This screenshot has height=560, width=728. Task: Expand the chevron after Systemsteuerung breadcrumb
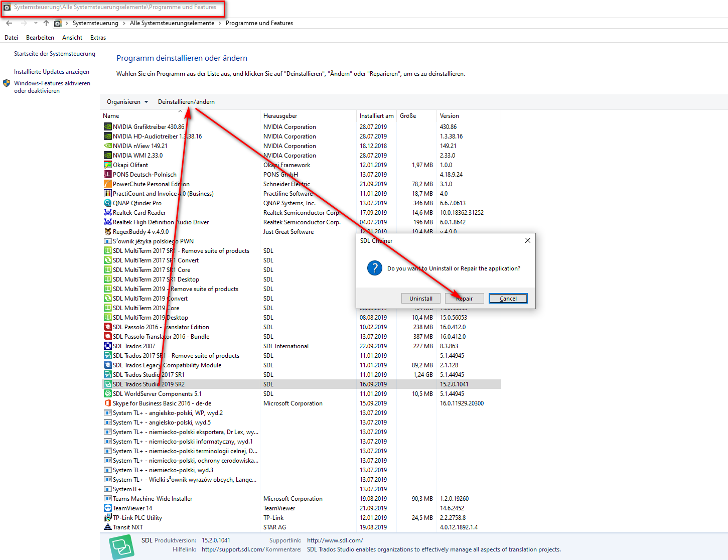[124, 23]
